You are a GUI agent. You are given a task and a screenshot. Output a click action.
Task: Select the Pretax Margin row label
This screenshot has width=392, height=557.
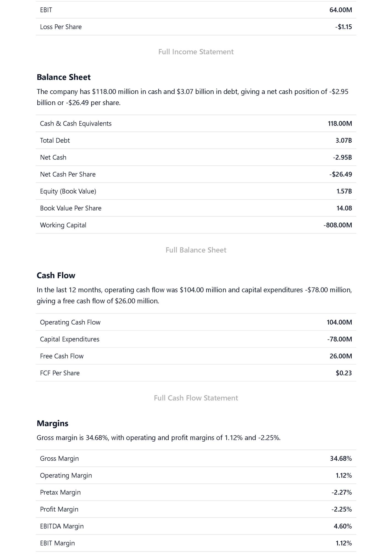click(x=60, y=492)
